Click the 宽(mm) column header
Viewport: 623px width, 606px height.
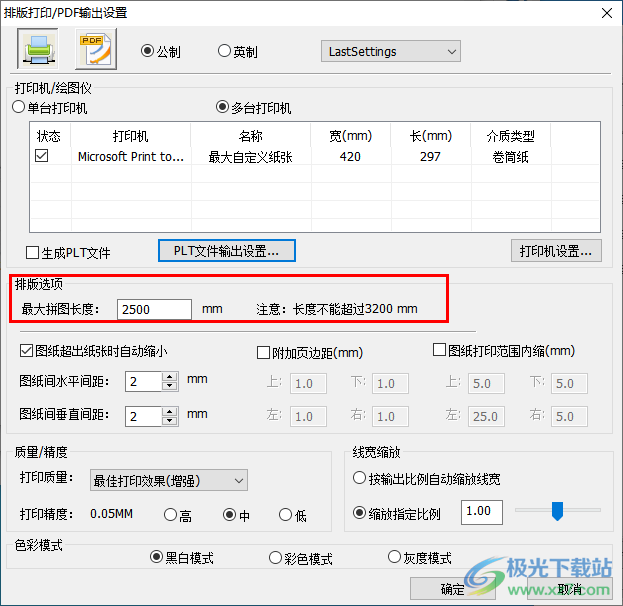350,136
